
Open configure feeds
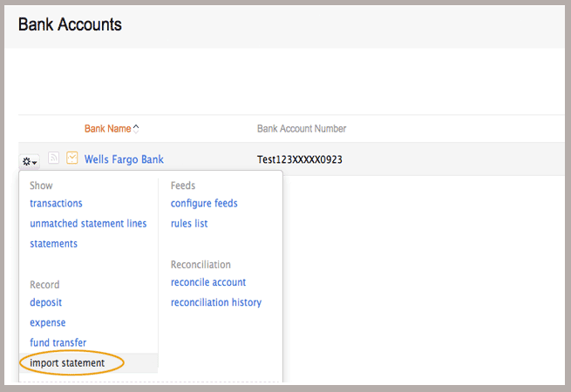[204, 204]
